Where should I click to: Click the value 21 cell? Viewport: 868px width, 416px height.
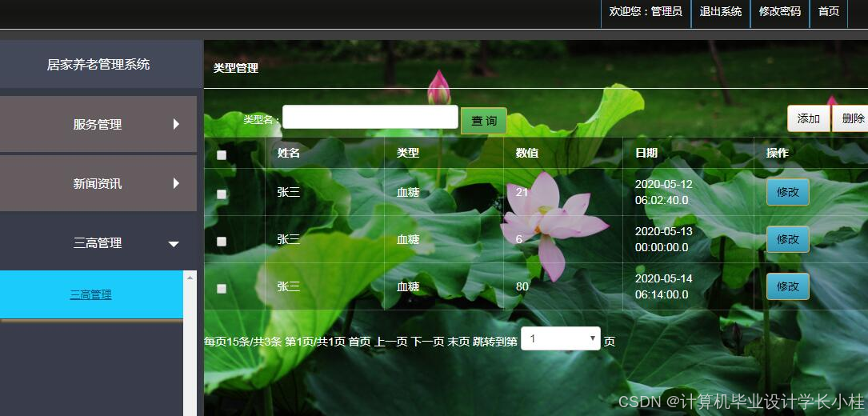pos(522,192)
